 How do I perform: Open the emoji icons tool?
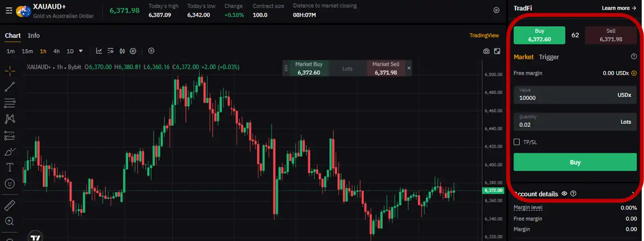tap(10, 184)
